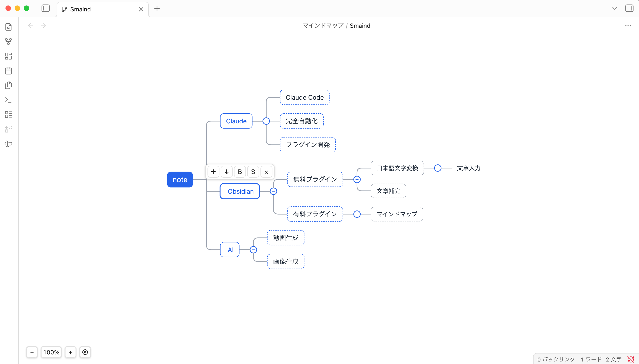Click the Smaind title in breadcrumb
Screen dimensions: 639x364
pos(360,26)
